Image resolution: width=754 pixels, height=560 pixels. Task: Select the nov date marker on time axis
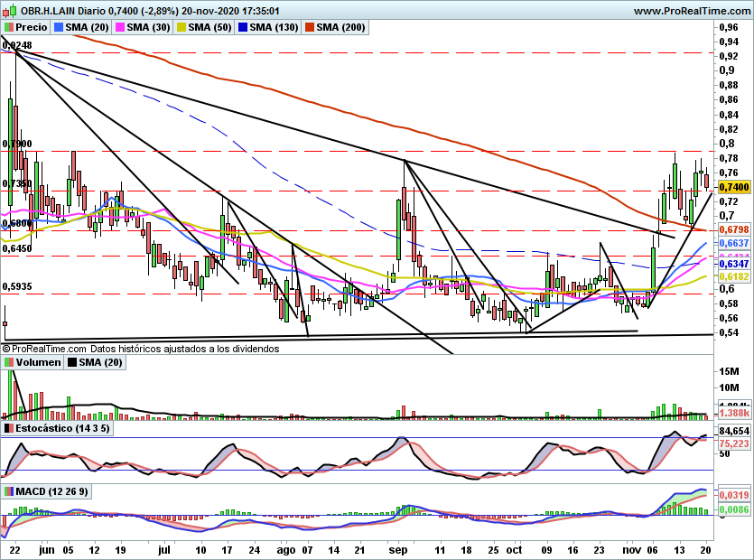coord(631,550)
